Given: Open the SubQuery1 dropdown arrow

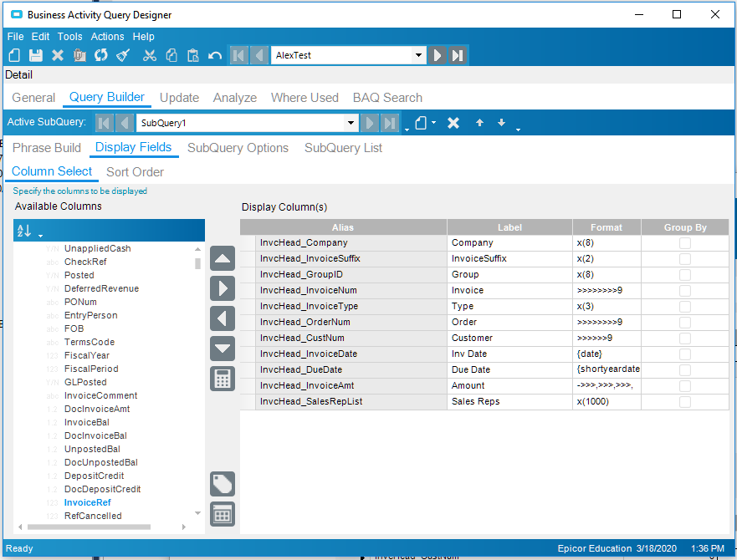Looking at the screenshot, I should coord(351,123).
